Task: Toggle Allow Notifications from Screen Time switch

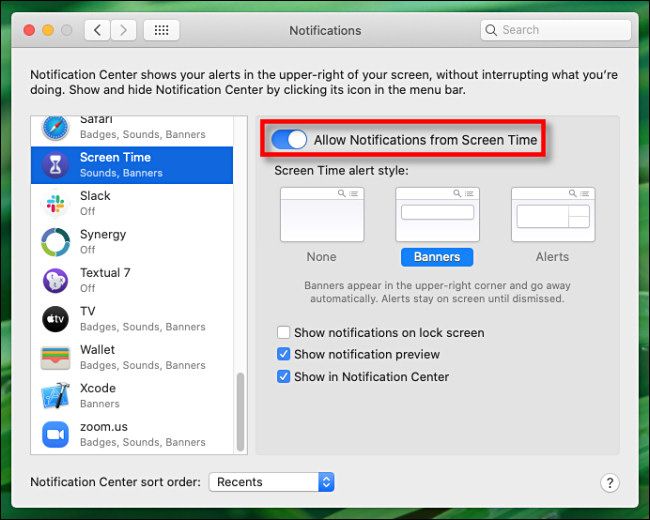Action: point(289,139)
